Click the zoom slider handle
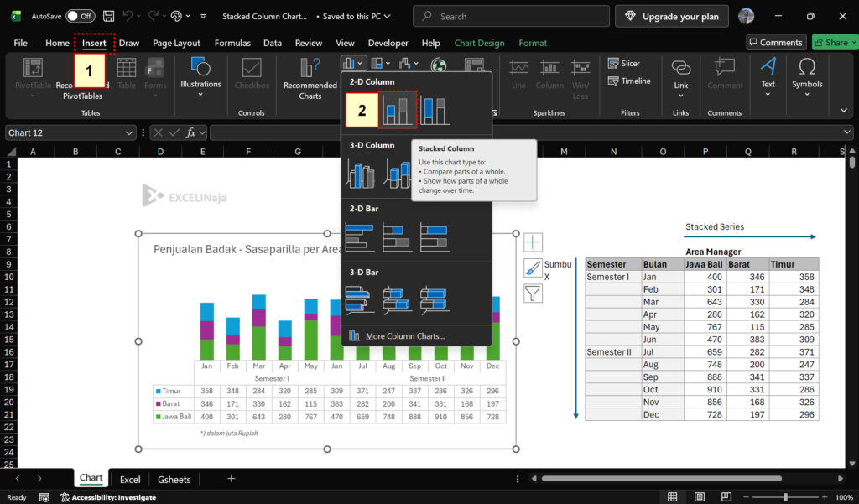This screenshot has height=504, width=859. point(785,497)
